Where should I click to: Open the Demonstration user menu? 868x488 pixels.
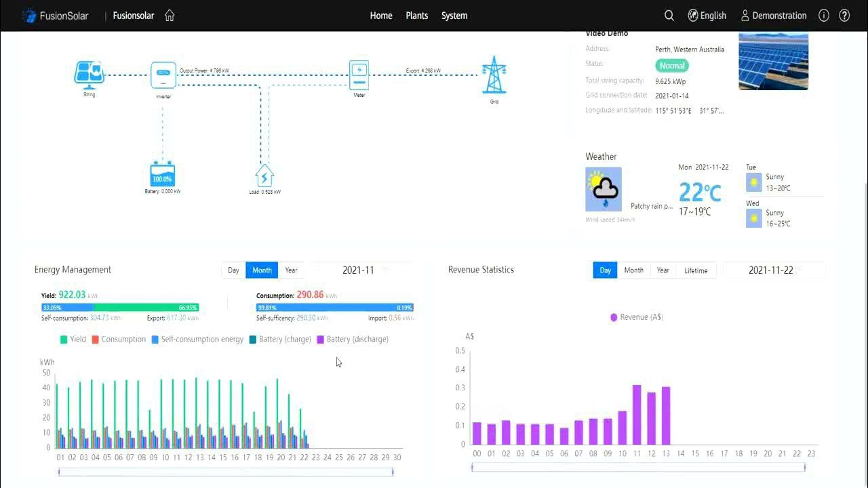[773, 16]
